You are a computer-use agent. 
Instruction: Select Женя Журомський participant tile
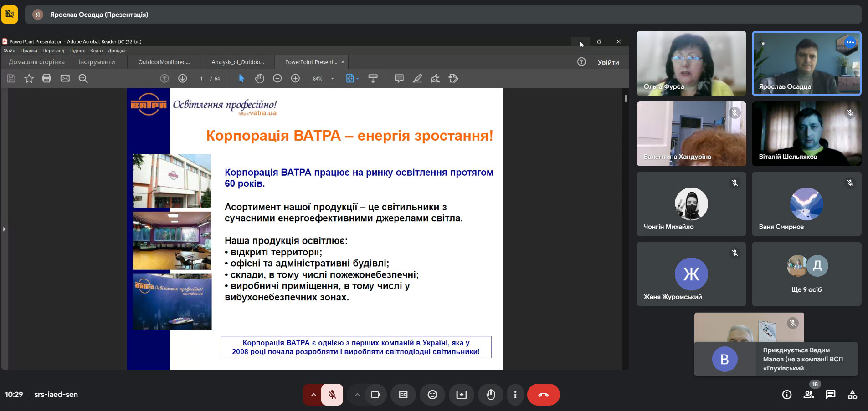691,274
